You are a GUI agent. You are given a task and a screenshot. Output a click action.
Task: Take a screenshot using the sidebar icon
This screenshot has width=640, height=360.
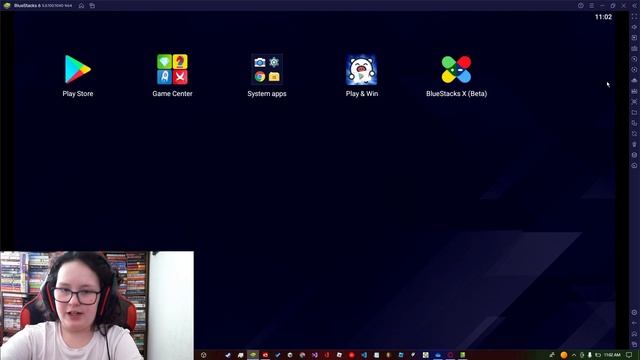634,102
